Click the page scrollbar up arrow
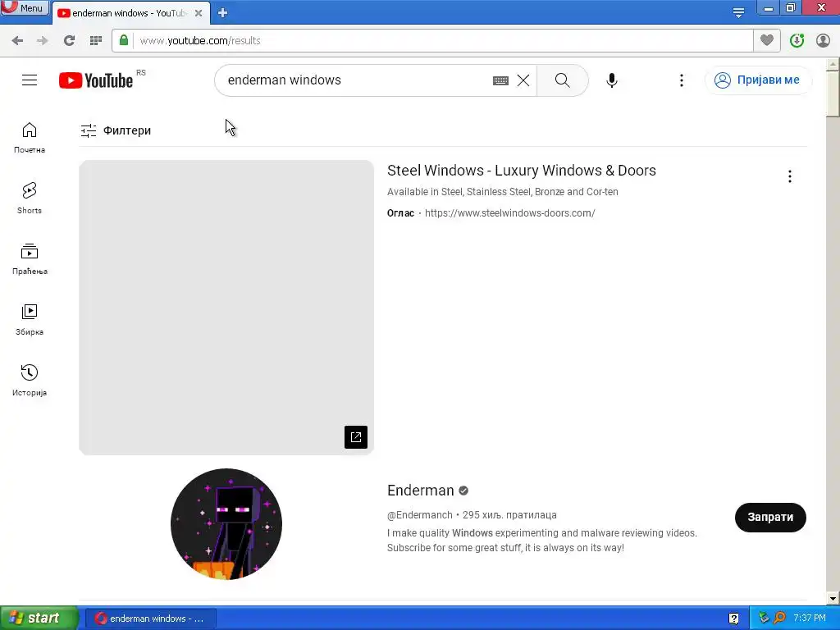 pos(833,64)
